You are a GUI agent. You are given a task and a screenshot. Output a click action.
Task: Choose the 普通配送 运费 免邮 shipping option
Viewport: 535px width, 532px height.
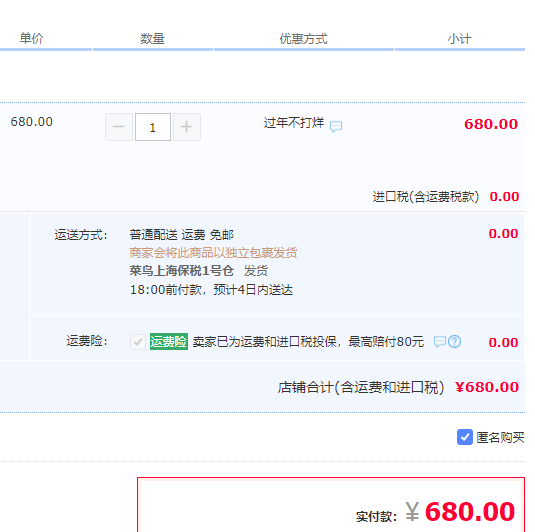click(182, 235)
